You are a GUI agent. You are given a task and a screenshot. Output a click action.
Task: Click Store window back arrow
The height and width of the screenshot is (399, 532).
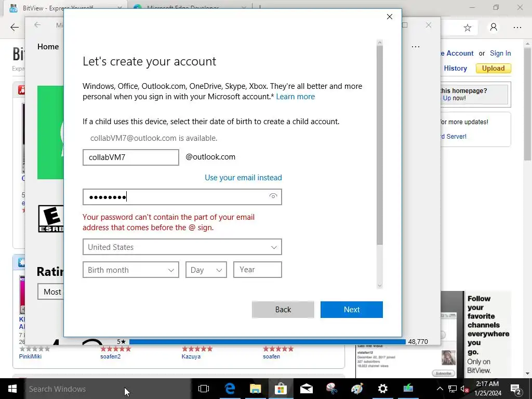[x=37, y=25]
